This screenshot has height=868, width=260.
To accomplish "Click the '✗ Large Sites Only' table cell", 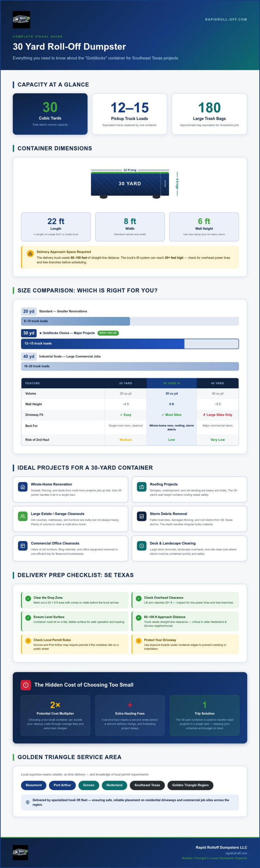I will 218,415.
